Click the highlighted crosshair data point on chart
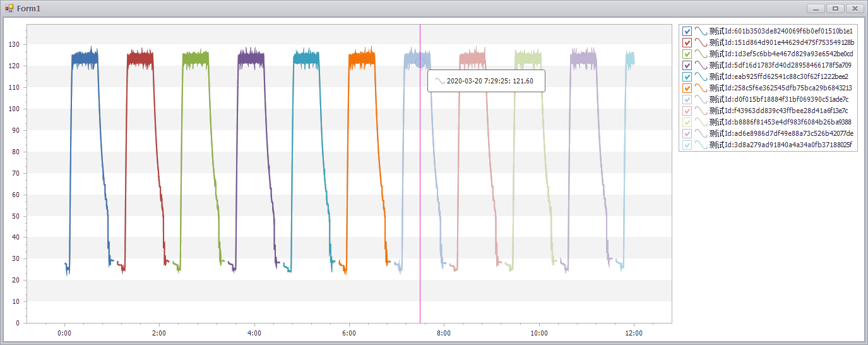Screen dimensions: 868x345 coord(420,63)
